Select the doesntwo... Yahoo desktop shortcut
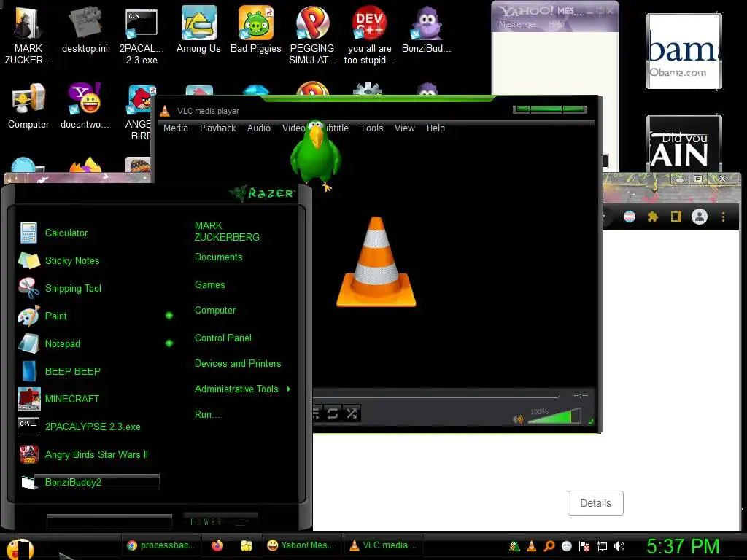 pos(85,106)
